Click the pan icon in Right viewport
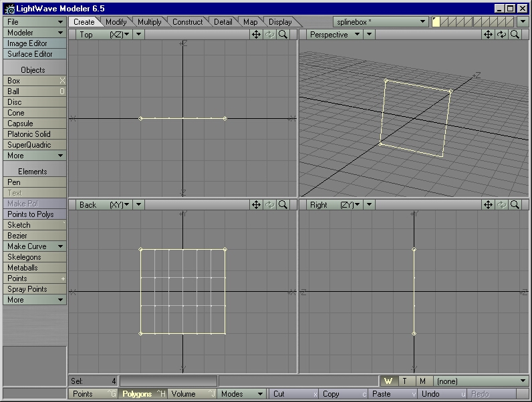This screenshot has width=532, height=402. (x=487, y=205)
